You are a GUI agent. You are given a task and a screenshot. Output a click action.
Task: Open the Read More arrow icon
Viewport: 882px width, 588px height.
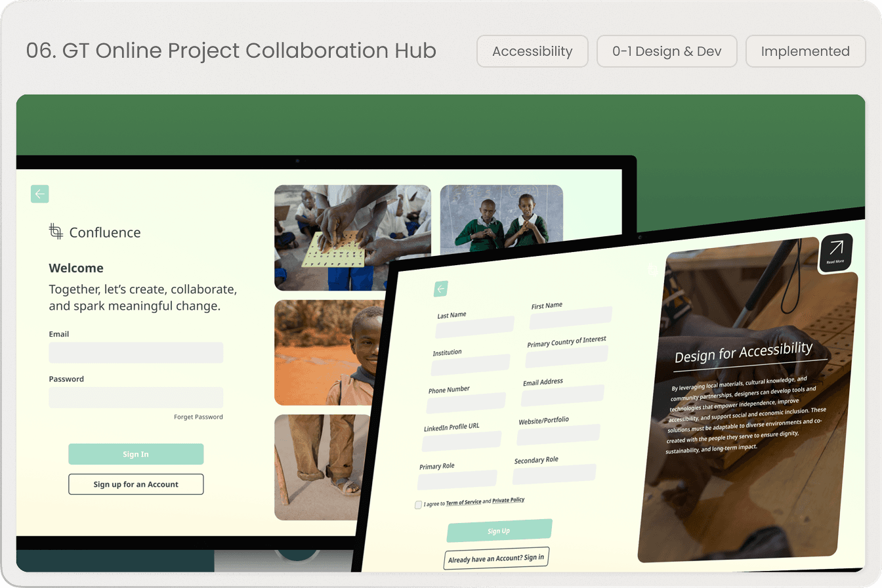click(836, 253)
